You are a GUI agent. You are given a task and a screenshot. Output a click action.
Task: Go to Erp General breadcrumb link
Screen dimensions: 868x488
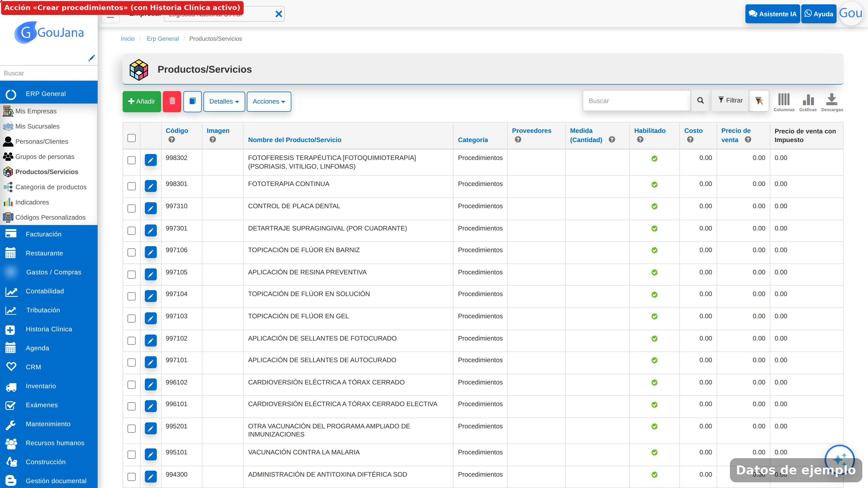point(162,39)
